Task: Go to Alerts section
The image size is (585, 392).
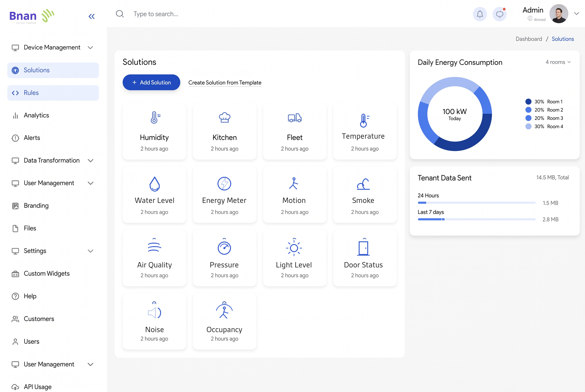Action: pos(32,138)
